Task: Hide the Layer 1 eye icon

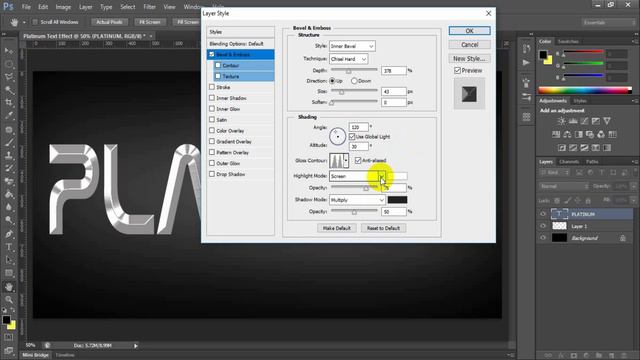Action: (x=543, y=226)
